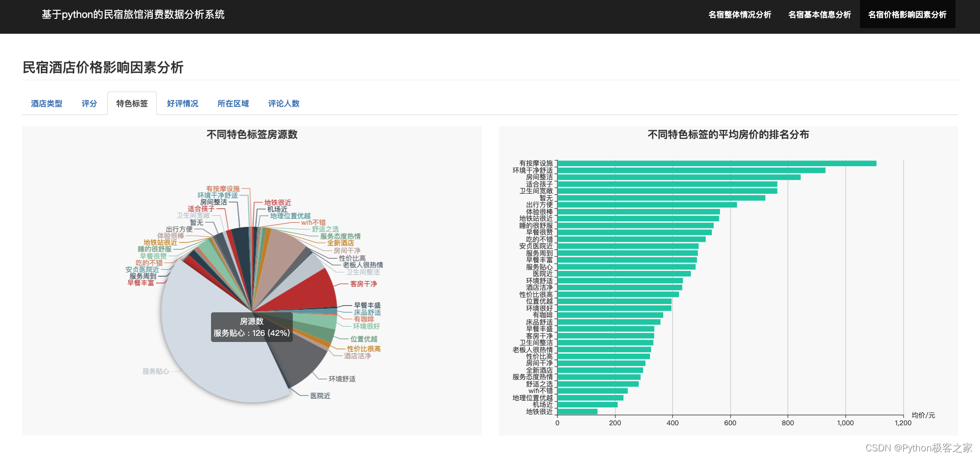Click the 性价比很高 y-axis label in the bar chart
Viewport: 980px width, 458px height.
pyautogui.click(x=536, y=294)
